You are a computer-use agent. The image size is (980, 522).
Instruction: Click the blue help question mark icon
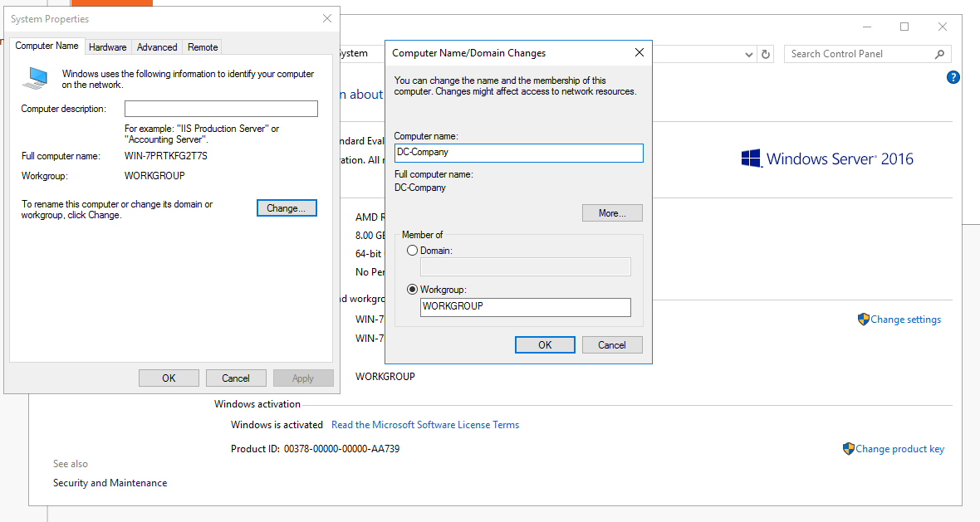click(953, 77)
